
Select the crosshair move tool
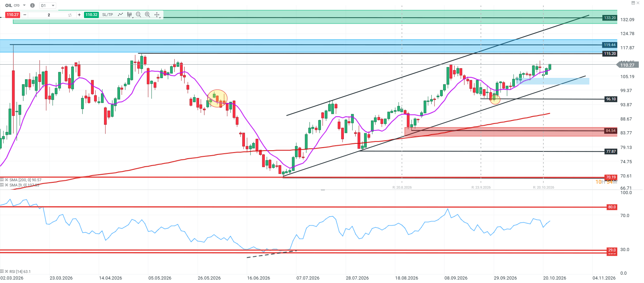157,15
